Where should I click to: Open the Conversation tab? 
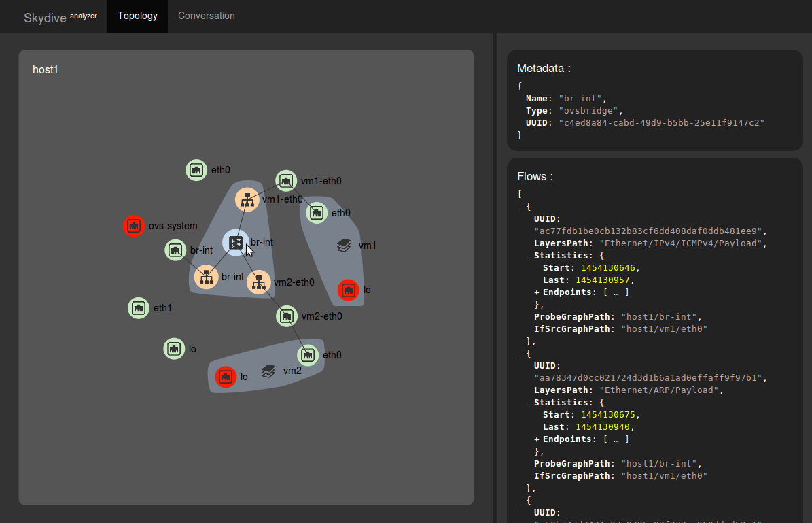206,16
